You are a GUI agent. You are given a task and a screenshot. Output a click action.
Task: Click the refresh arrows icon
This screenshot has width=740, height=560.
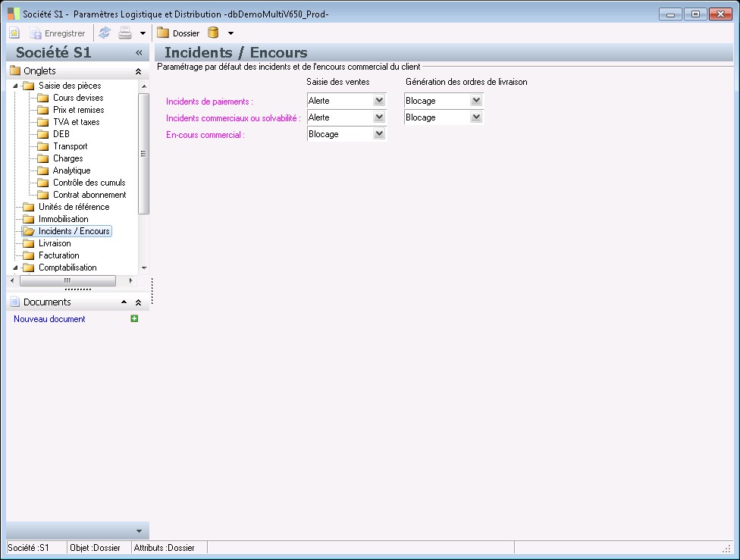(105, 33)
